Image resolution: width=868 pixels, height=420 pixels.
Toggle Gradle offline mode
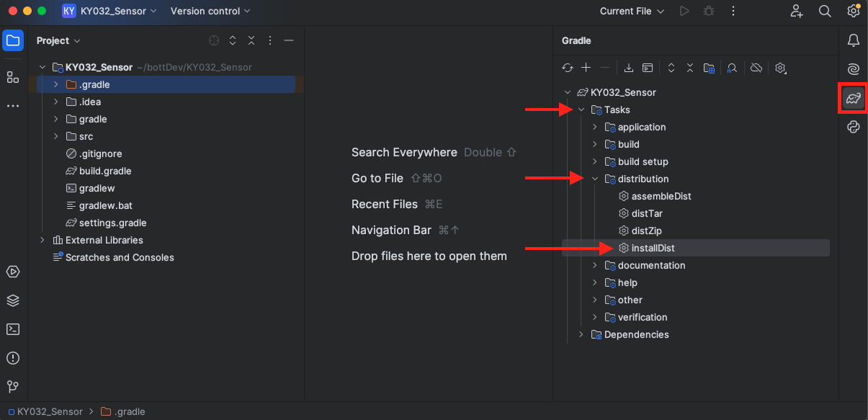point(756,68)
